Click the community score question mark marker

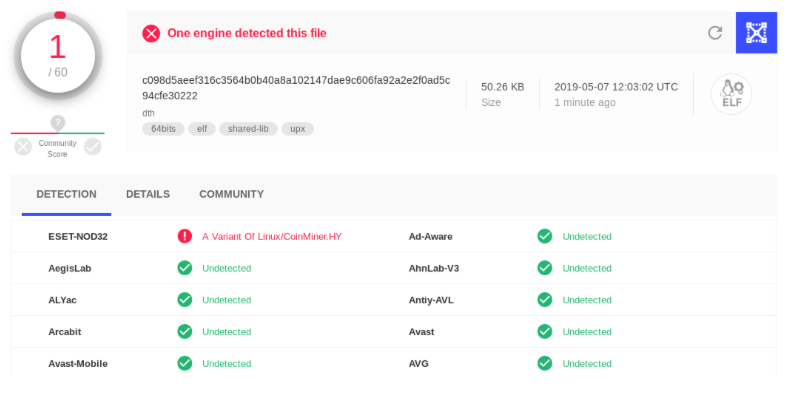coord(58,122)
